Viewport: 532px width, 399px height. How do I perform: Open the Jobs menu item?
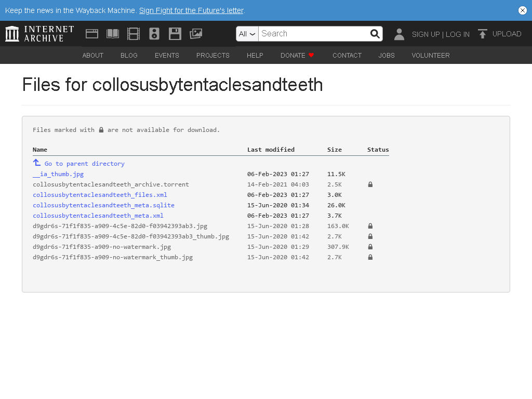click(387, 55)
